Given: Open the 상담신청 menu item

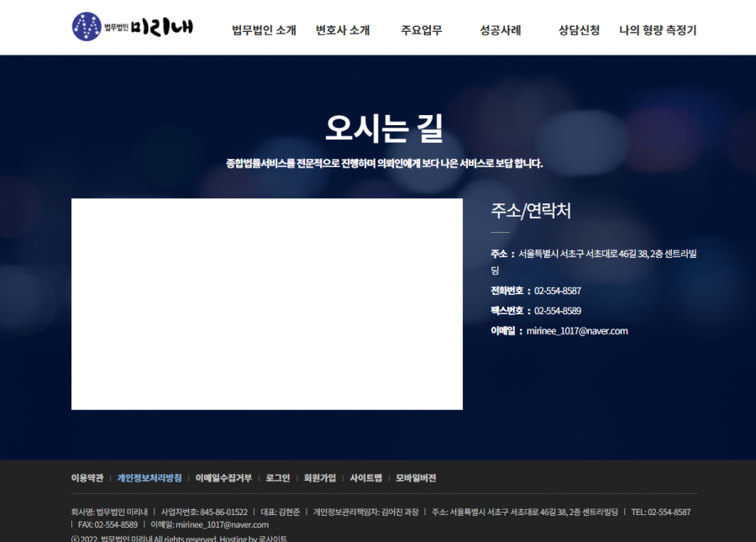Looking at the screenshot, I should coord(579,30).
